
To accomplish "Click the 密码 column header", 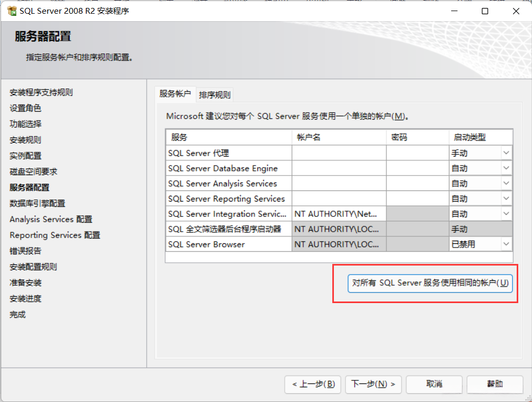I will coord(418,138).
